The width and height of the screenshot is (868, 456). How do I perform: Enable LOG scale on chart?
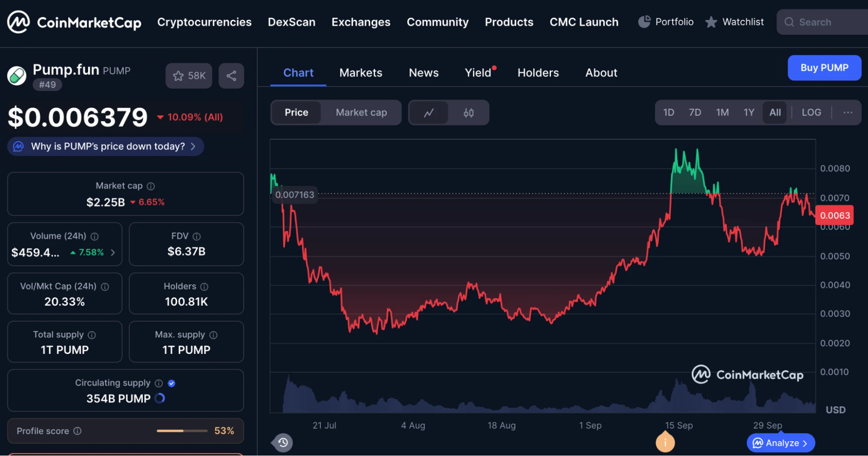point(811,112)
